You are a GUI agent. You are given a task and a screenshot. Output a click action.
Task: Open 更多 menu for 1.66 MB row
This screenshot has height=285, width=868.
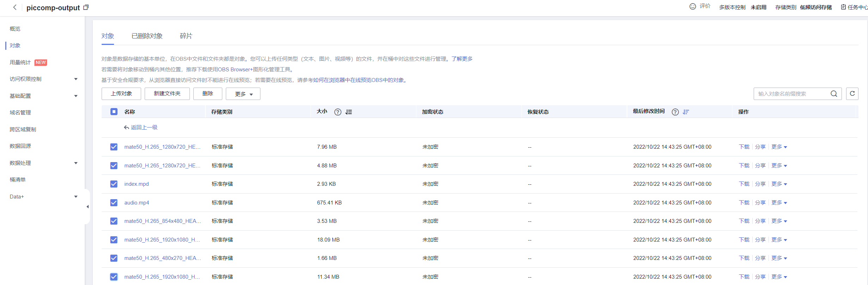(x=779, y=258)
